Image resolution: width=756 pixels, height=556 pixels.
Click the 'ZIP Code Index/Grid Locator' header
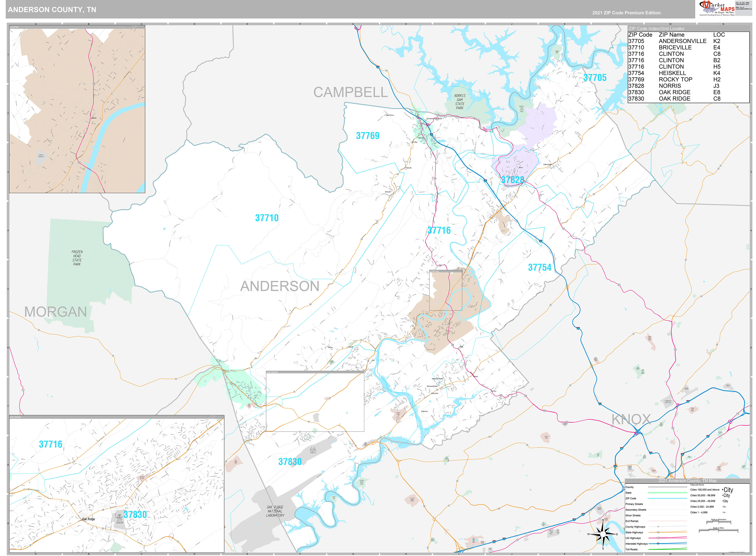pos(656,29)
